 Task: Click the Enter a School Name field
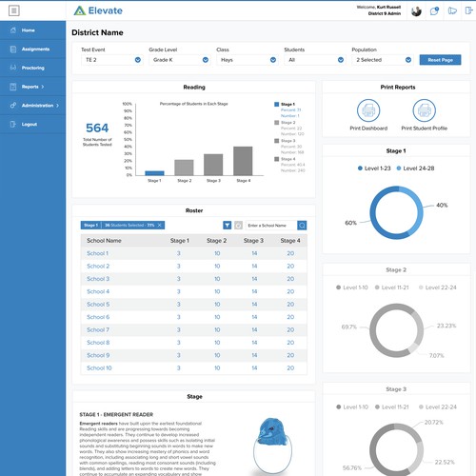(271, 226)
